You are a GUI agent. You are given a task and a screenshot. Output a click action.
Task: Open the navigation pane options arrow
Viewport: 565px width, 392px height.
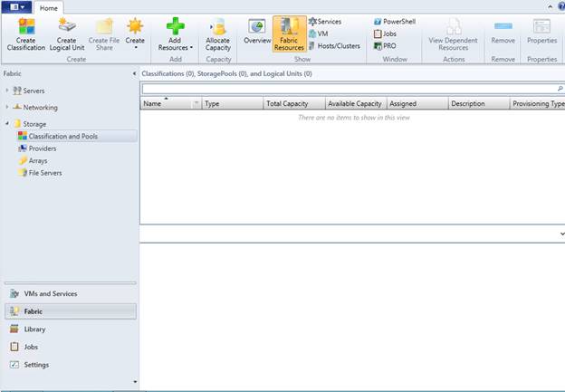pyautogui.click(x=135, y=381)
